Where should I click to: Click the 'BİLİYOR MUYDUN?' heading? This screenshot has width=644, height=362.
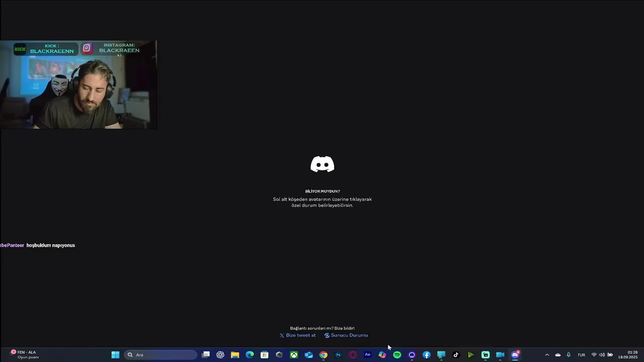323,191
